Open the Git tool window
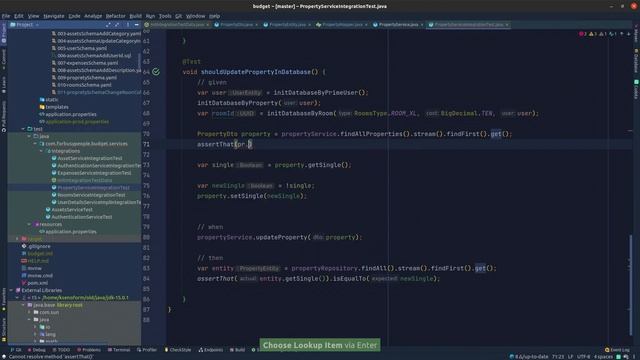Image resolution: width=640 pixels, height=360 pixels. tap(16, 350)
